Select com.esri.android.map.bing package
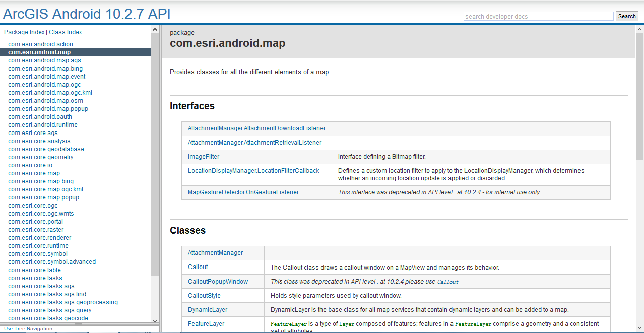644x333 pixels. click(45, 69)
